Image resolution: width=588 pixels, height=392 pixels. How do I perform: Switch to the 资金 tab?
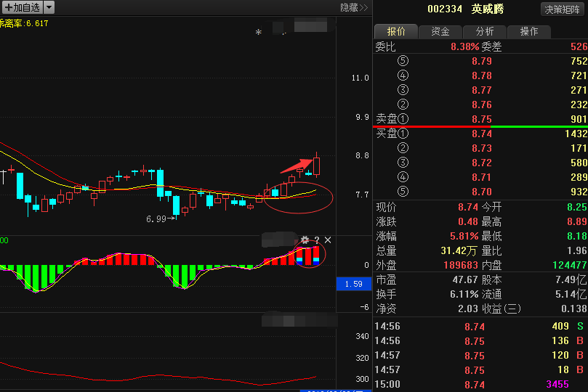(440, 31)
